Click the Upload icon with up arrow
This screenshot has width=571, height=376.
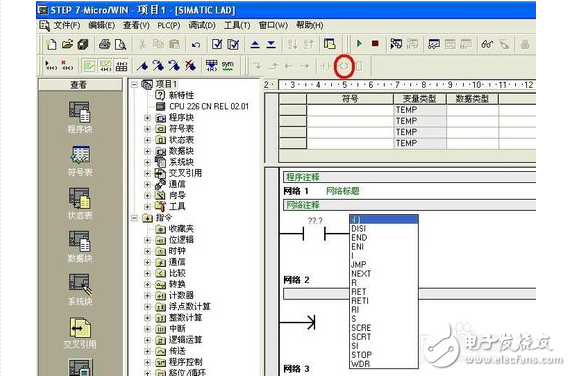255,44
